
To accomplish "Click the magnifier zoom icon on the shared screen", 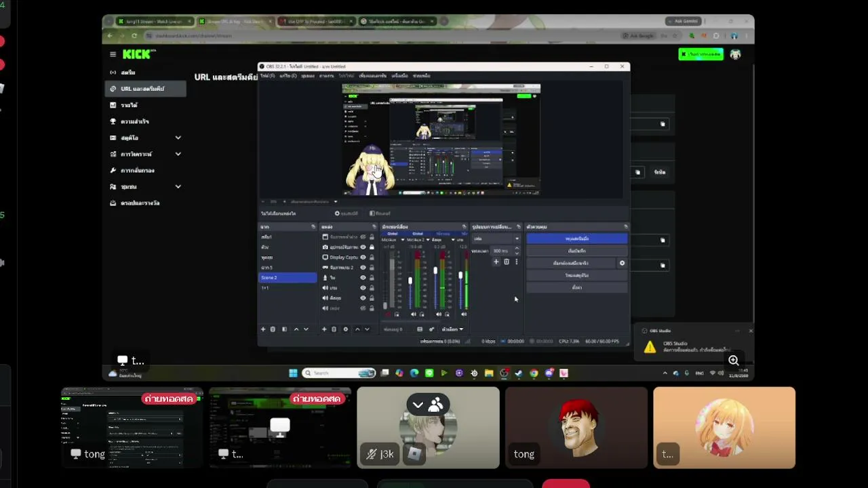I will click(733, 361).
